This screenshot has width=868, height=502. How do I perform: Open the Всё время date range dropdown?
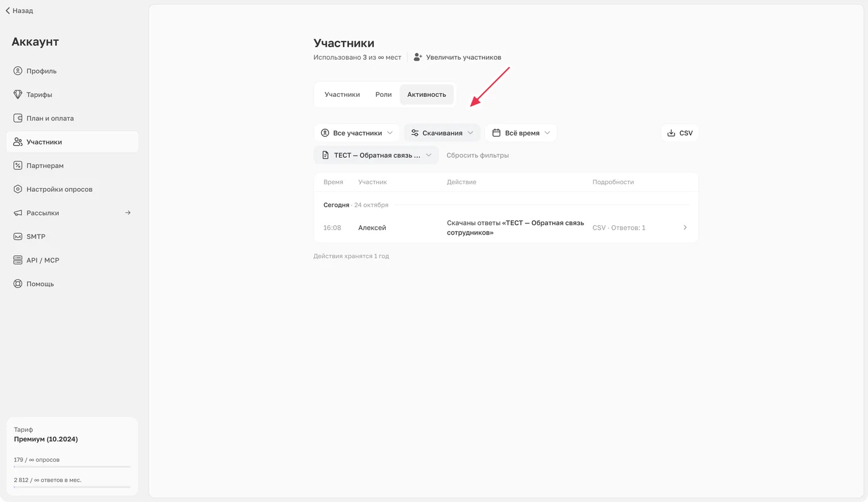[x=521, y=133]
